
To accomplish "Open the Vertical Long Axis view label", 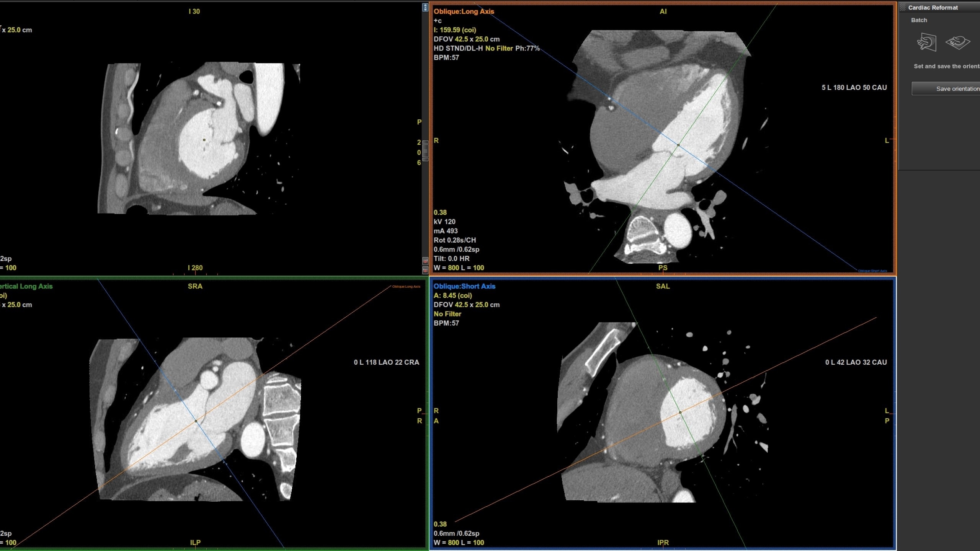I will 26,286.
